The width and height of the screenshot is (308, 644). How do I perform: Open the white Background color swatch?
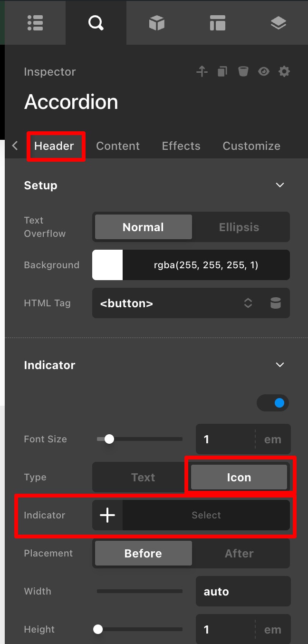click(107, 265)
